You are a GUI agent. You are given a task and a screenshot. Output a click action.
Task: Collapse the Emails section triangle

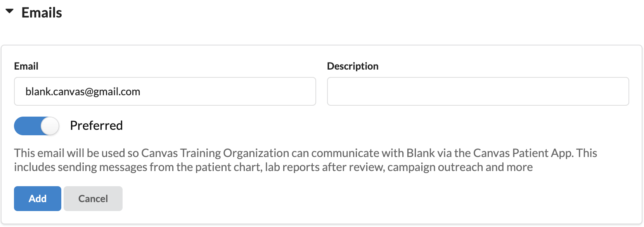pyautogui.click(x=10, y=12)
